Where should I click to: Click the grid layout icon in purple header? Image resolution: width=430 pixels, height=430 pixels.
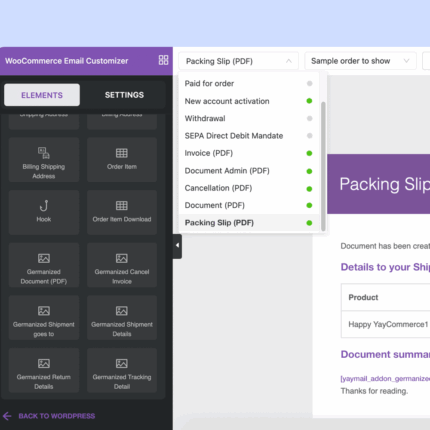tap(163, 60)
